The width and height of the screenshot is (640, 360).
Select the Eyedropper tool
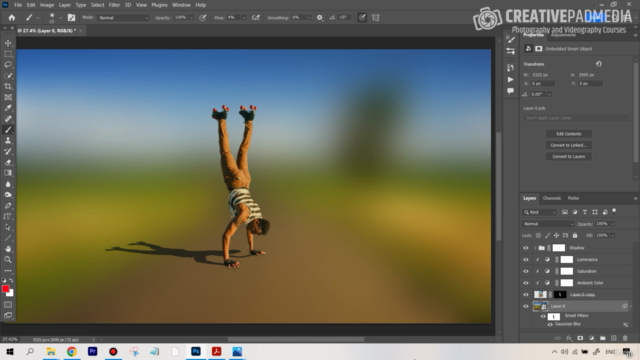pos(8,108)
